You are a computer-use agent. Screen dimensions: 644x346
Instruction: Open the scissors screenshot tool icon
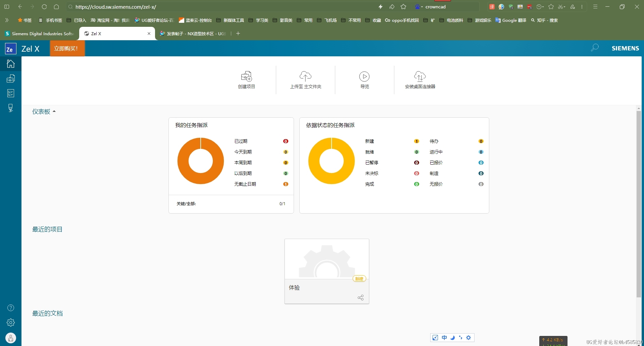[561, 7]
